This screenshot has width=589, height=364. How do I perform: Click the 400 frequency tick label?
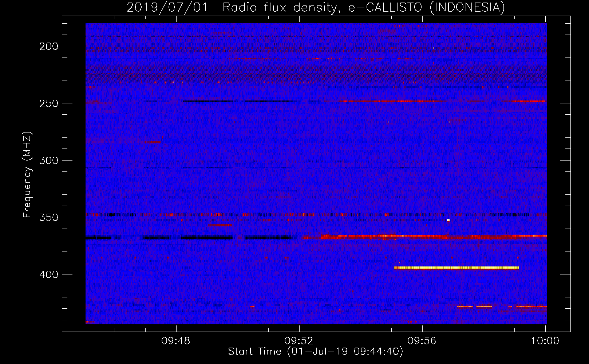49,274
